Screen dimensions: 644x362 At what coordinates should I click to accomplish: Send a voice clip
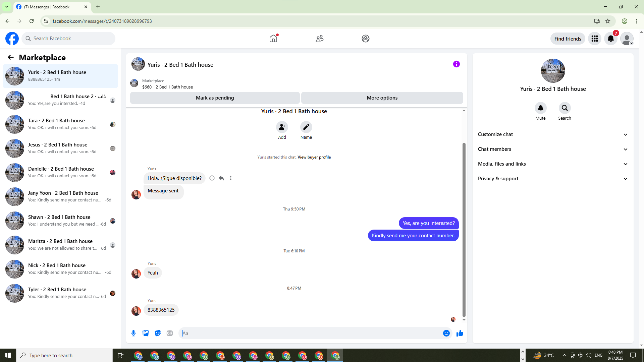[x=133, y=333]
